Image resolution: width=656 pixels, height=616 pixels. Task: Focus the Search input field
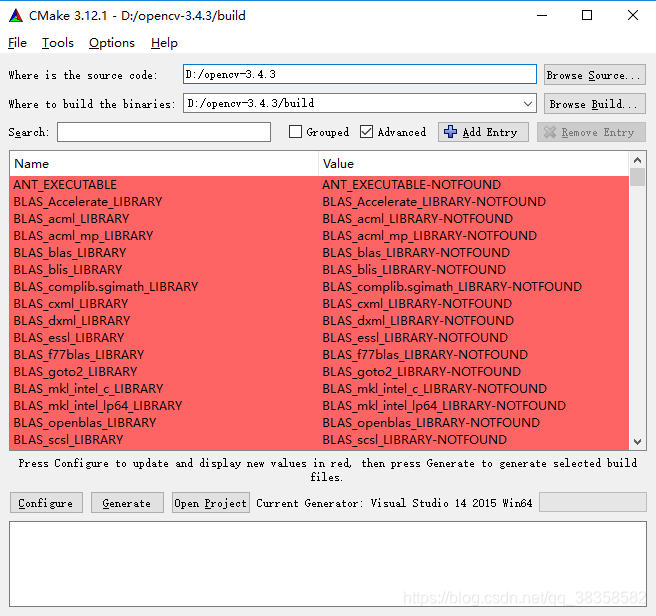coord(164,132)
